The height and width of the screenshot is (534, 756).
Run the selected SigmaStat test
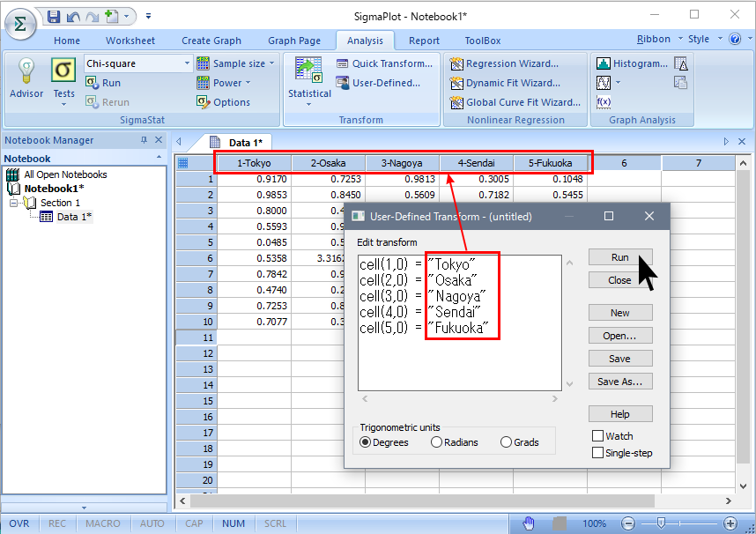coord(103,83)
